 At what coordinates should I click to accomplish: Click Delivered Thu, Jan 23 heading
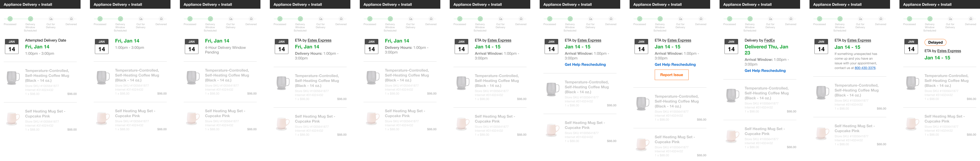[x=766, y=50]
